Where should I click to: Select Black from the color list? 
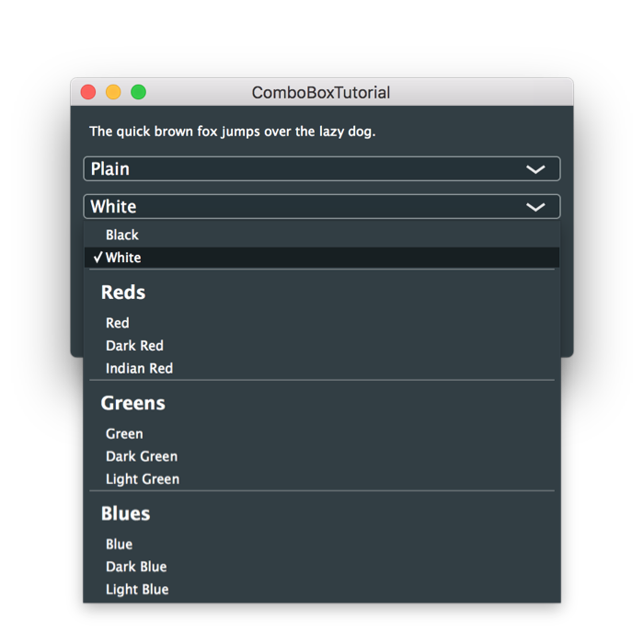[x=122, y=235]
